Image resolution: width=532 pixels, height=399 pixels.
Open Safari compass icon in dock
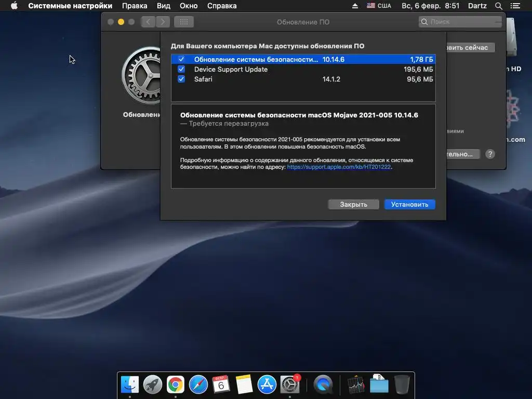point(198,384)
